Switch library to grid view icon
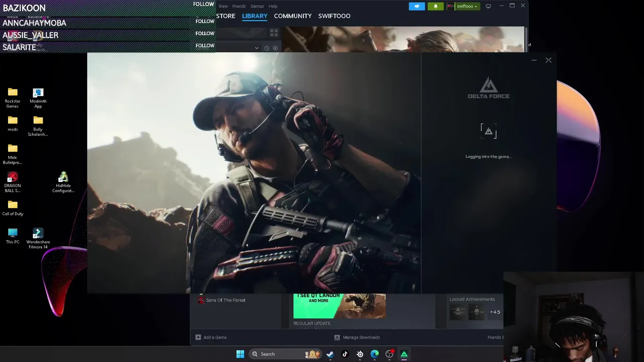 coord(274,33)
